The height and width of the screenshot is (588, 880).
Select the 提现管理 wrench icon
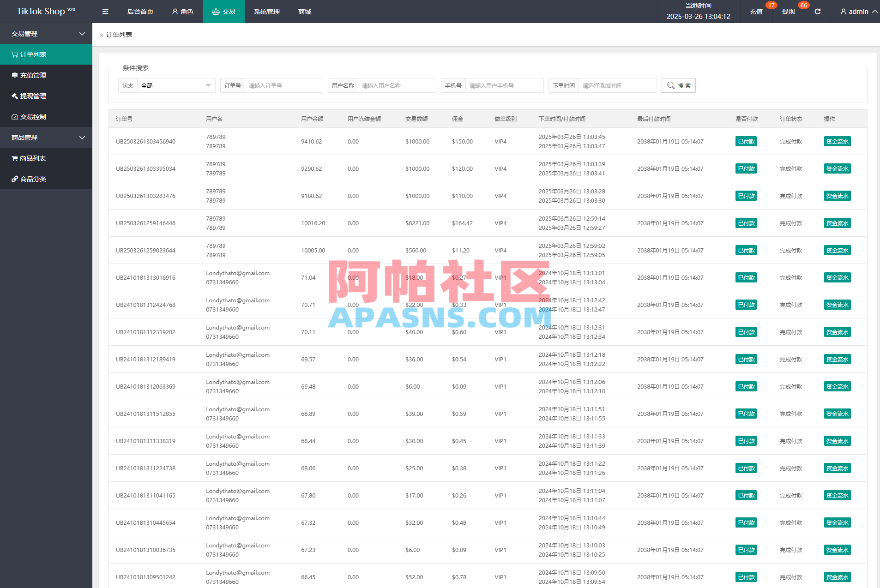(14, 96)
